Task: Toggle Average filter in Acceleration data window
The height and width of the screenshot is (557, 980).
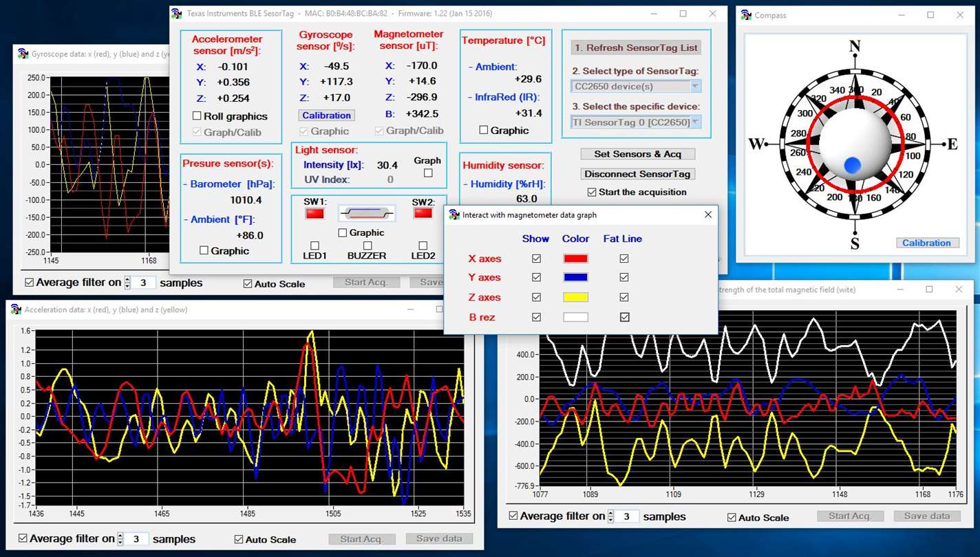Action: tap(23, 538)
